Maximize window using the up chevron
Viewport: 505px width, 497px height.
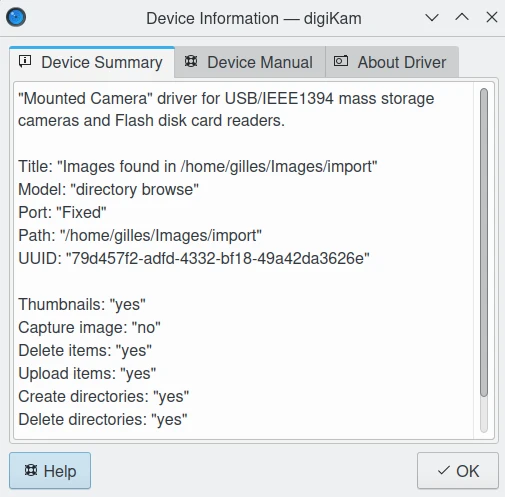point(462,17)
